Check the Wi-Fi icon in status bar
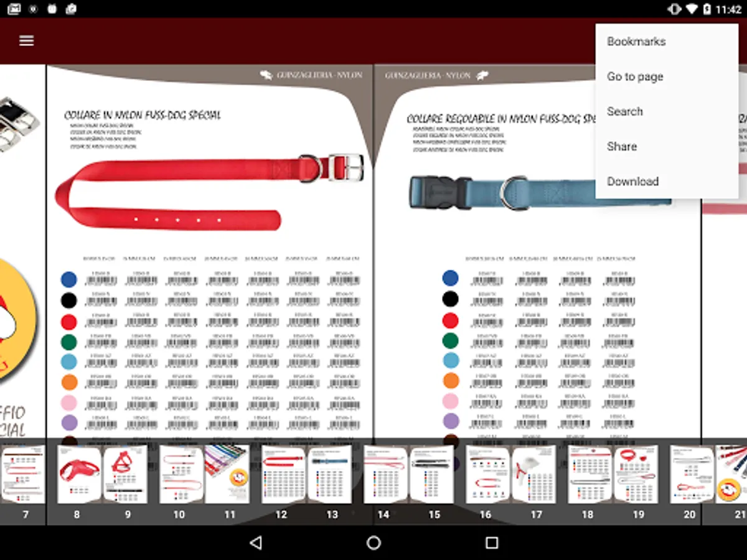This screenshot has width=747, height=560. 692,9
